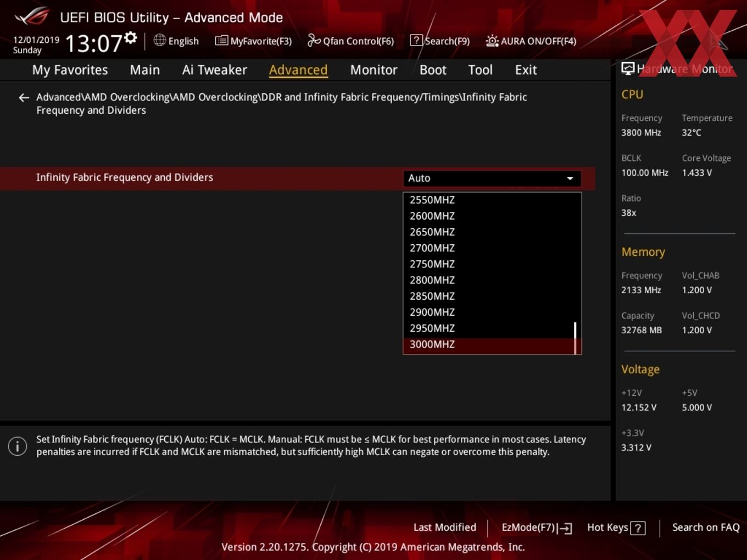Go to the Boot tab
The height and width of the screenshot is (560, 747).
433,70
